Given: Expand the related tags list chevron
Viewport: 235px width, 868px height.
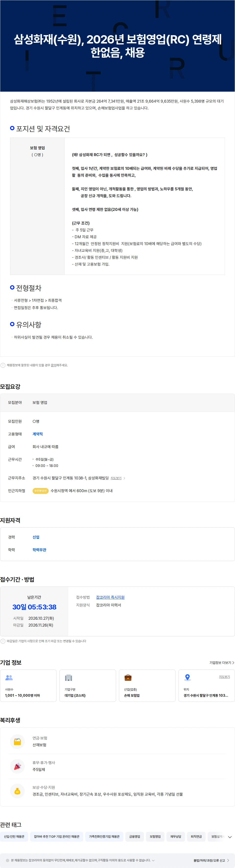Looking at the screenshot, I should [x=230, y=837].
